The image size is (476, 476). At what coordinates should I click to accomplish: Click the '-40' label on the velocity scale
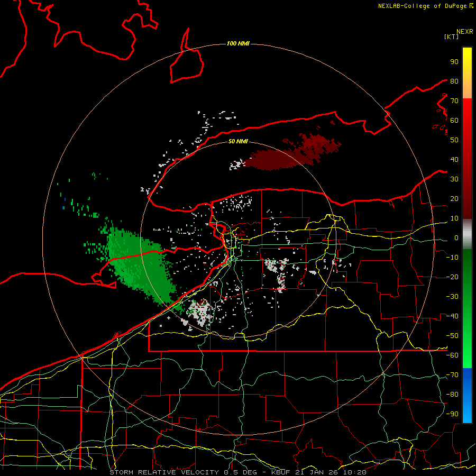[x=452, y=316]
